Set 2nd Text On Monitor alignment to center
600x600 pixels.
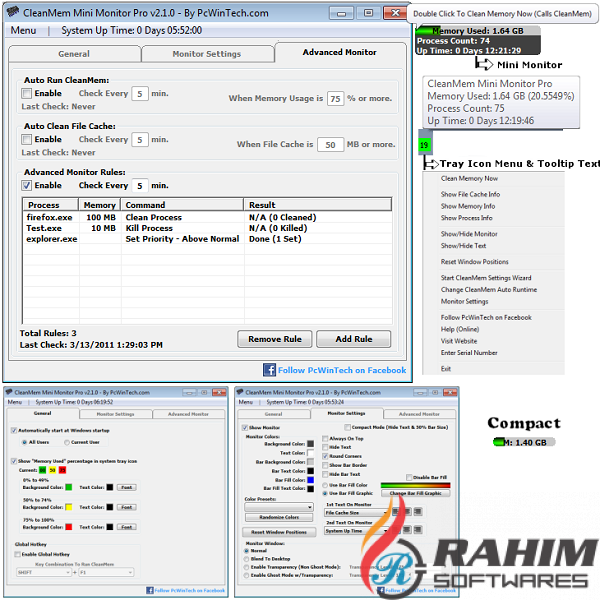(407, 530)
